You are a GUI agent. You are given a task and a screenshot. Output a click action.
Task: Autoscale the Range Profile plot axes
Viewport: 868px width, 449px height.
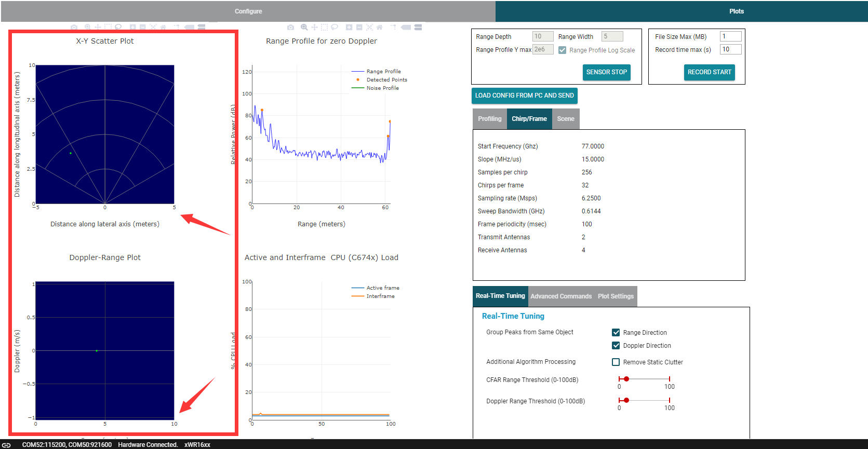(369, 27)
